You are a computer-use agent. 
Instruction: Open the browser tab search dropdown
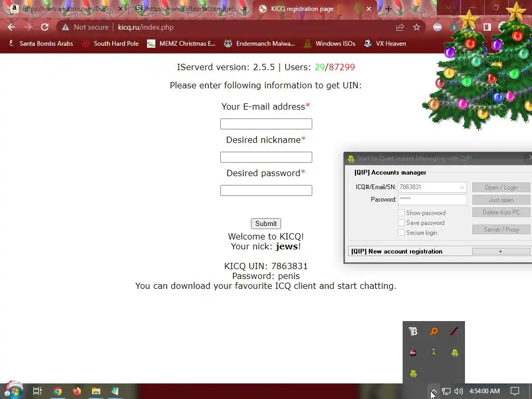(448, 7)
